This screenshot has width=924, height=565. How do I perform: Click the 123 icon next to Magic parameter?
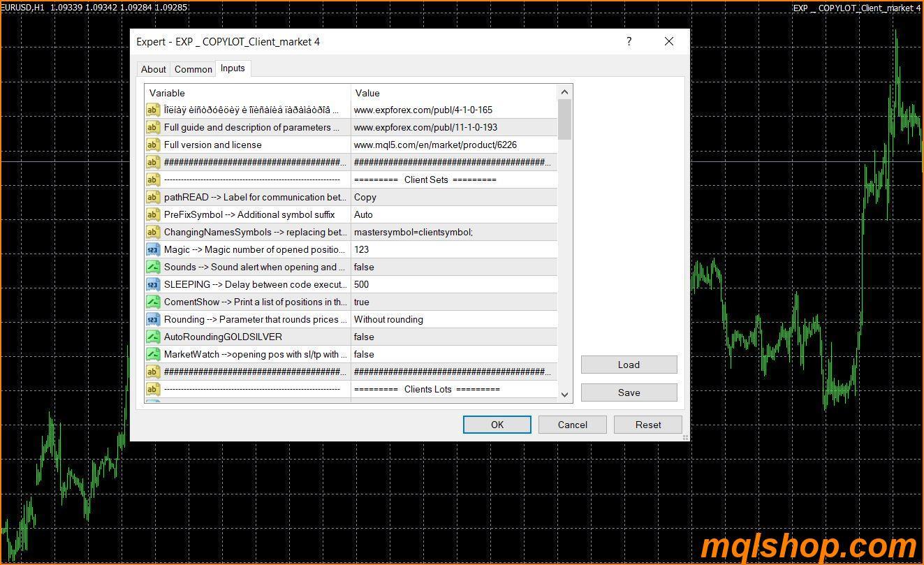pos(152,249)
